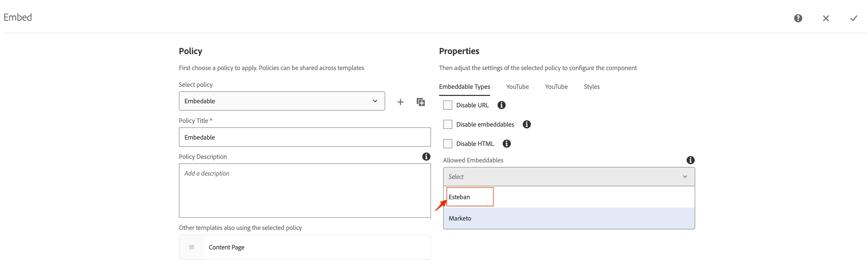Open Allowed Embeddables info icon

[690, 160]
